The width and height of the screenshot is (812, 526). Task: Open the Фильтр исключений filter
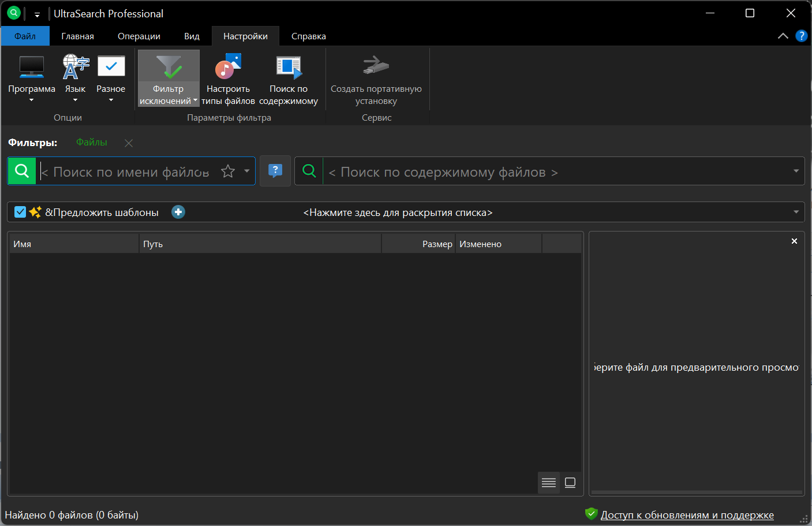click(169, 79)
